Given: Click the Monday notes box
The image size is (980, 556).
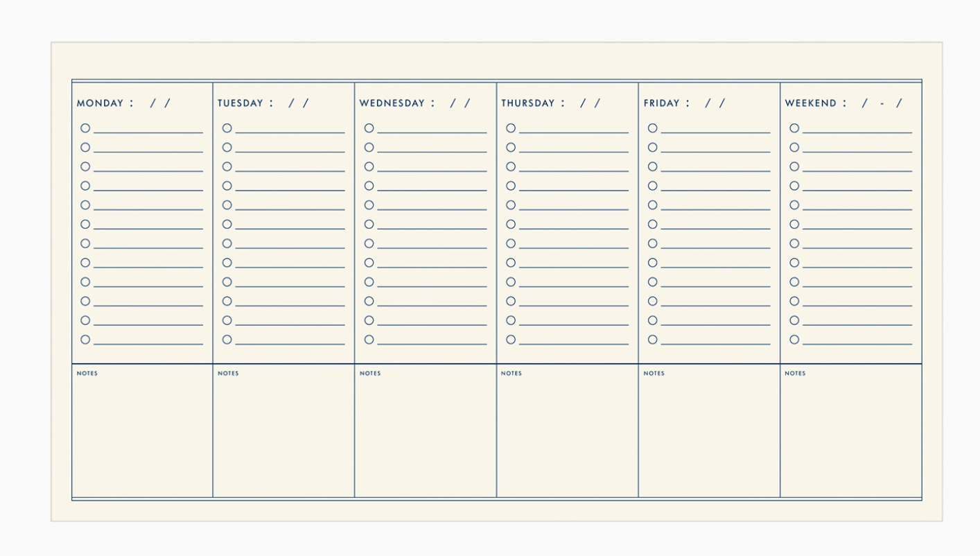Looking at the screenshot, I should pos(142,433).
